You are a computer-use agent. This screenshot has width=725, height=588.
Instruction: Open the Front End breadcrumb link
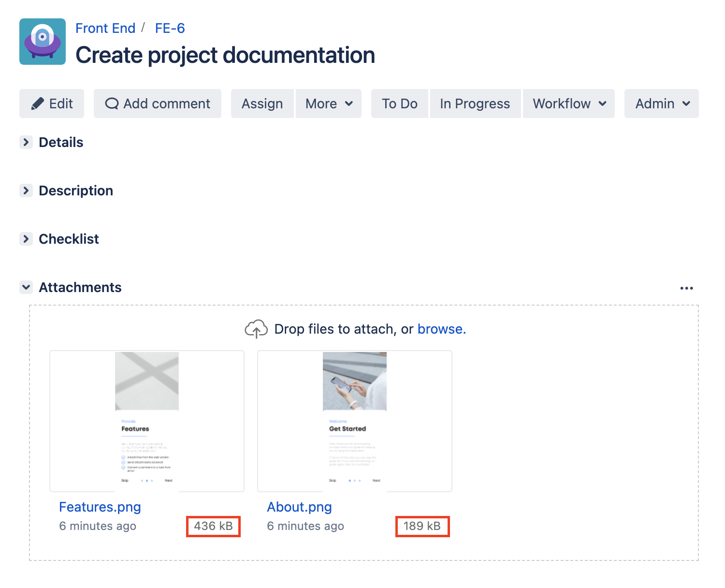[x=105, y=28]
